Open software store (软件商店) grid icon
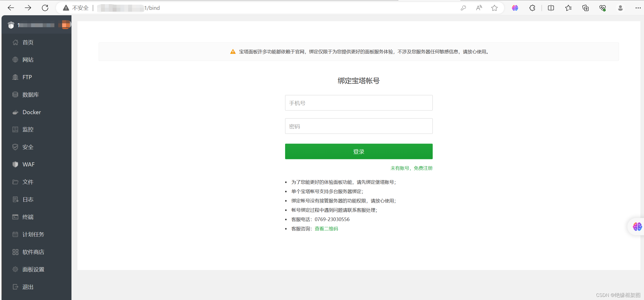Viewport: 644px width, 300px height. [x=15, y=252]
